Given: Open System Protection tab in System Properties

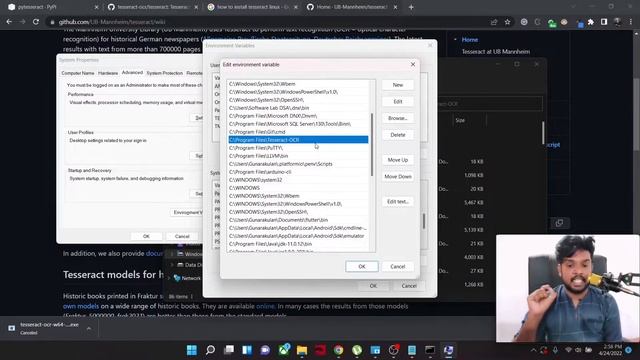Looking at the screenshot, I should 164,73.
